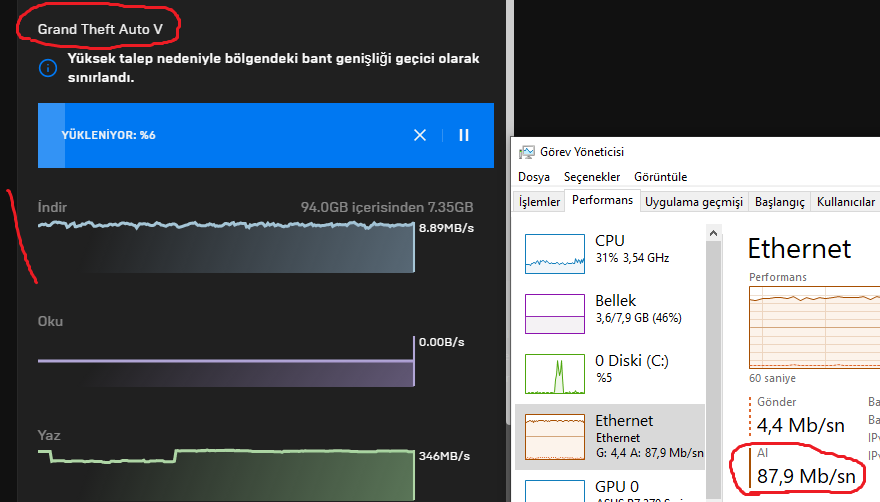Viewport: 880px width, 502px height.
Task: Click the sidebar scroll up arrow
Action: point(713,233)
